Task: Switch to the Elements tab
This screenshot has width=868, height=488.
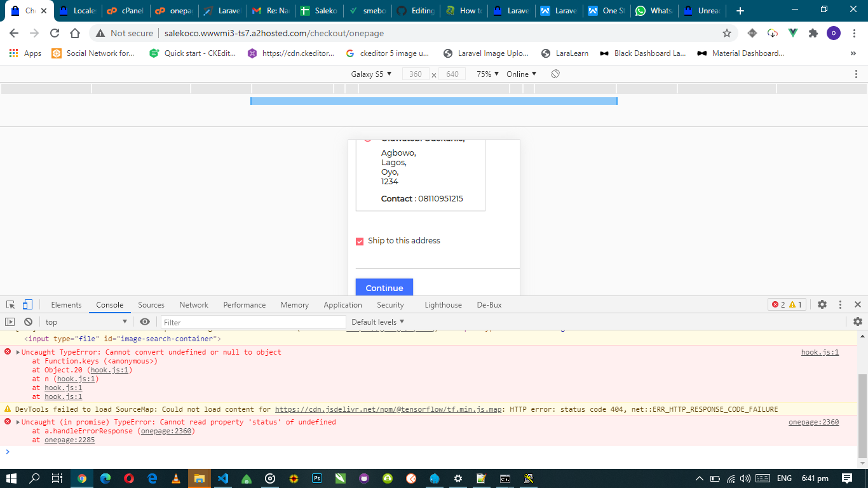Action: pos(66,305)
